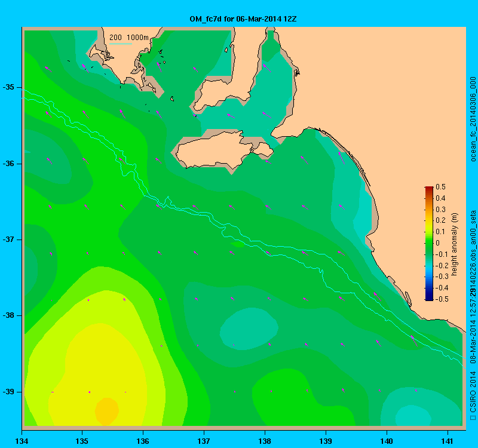The width and height of the screenshot is (478, 448).
Task: Click the '0.2' color bar label
Action: coord(440,220)
